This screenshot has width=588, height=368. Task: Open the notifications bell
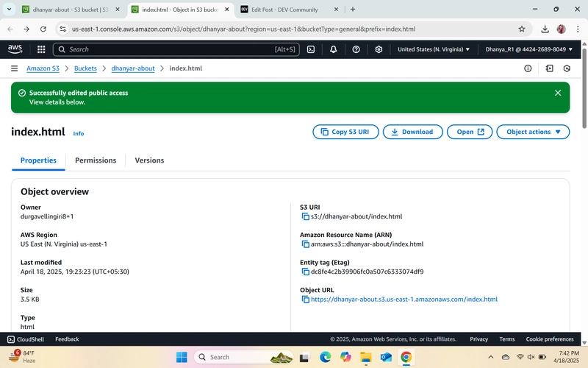pyautogui.click(x=334, y=49)
